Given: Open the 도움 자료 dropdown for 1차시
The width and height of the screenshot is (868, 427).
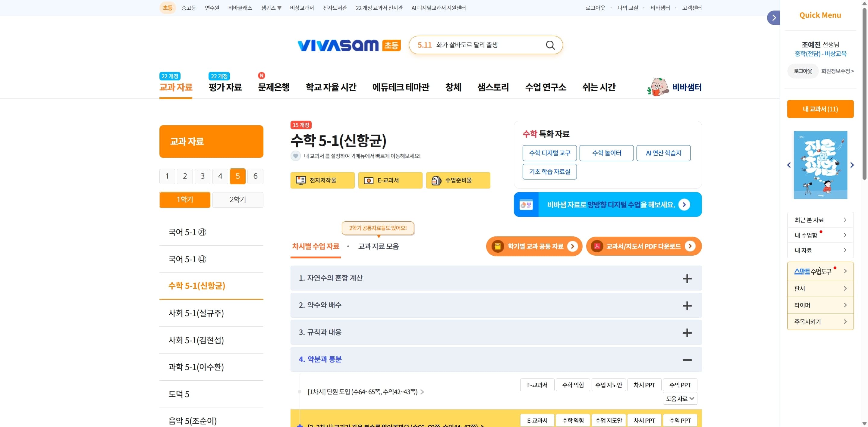Looking at the screenshot, I should click(x=680, y=398).
